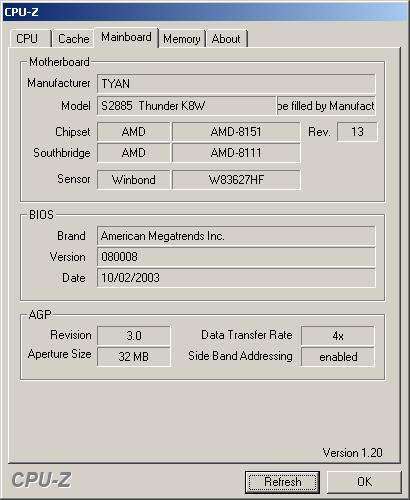Open the Cache tab
Screen dimensions: 410x500
point(73,39)
